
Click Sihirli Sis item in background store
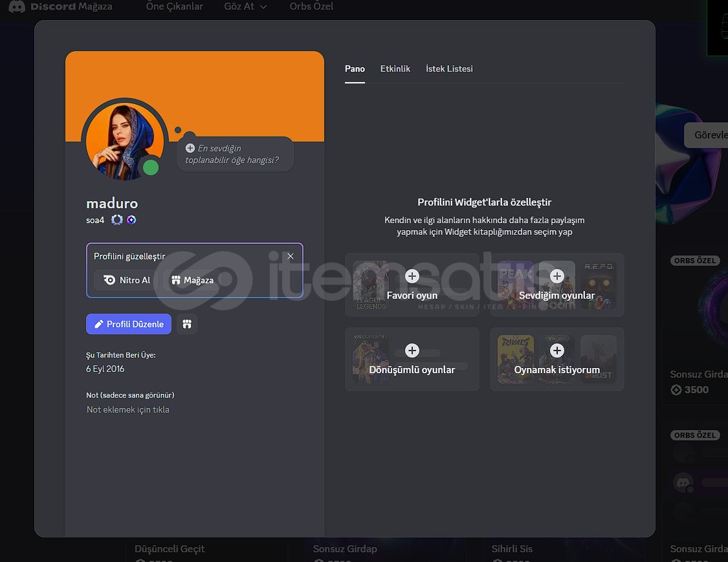point(512,549)
